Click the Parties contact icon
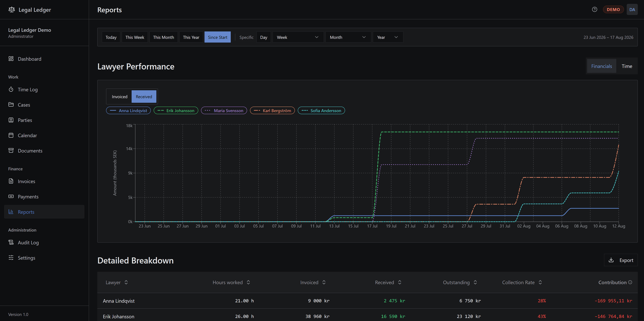Image resolution: width=644 pixels, height=321 pixels. point(11,120)
